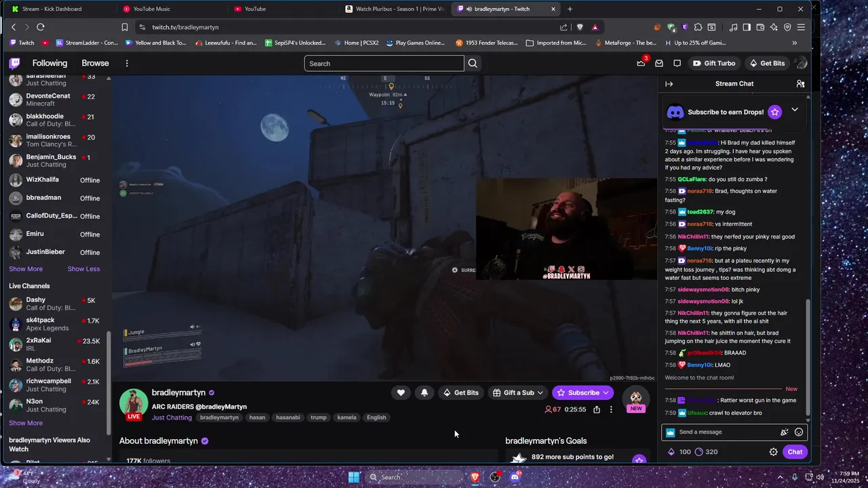This screenshot has height=488, width=868.
Task: Open Brave Leo AI sparkle icon
Action: click(x=774, y=27)
